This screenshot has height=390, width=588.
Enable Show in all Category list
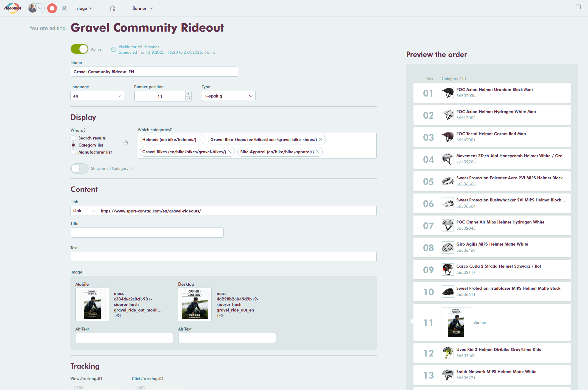click(x=79, y=168)
